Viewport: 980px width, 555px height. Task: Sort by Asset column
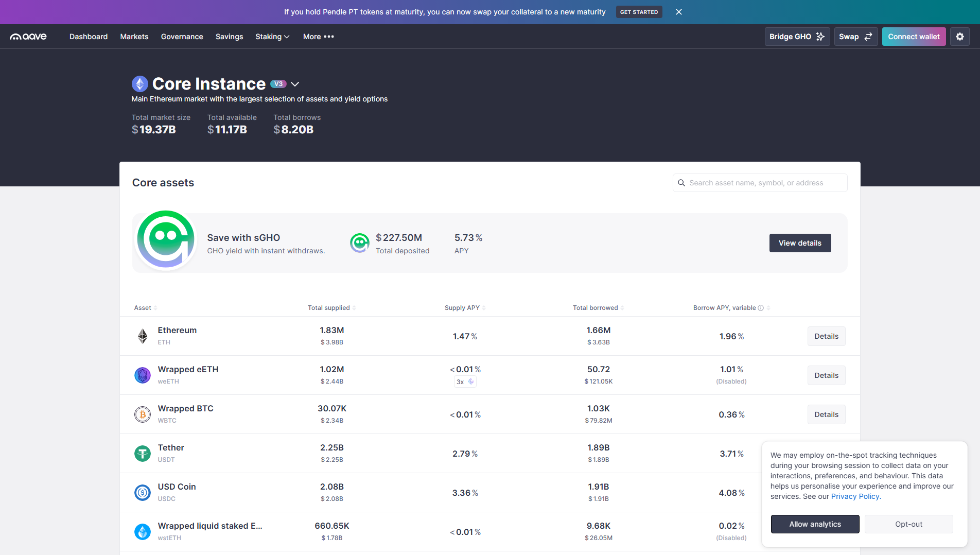[x=146, y=308]
